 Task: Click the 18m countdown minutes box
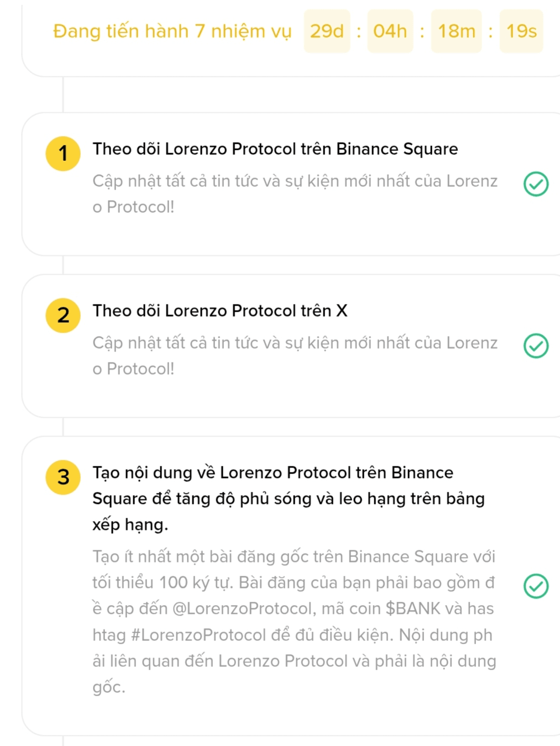pyautogui.click(x=456, y=31)
